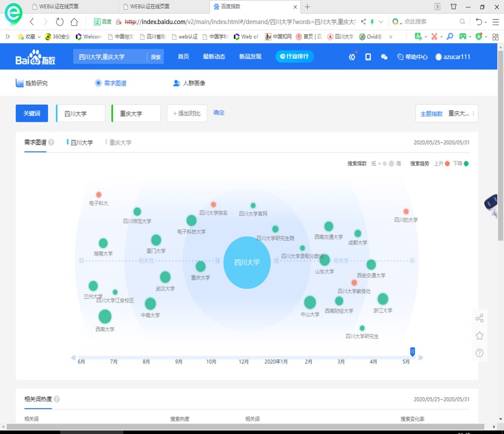
Task: Click the magnifier in the browser search box
Action: pos(462,22)
